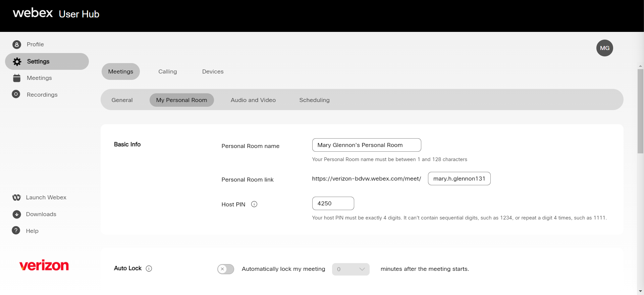Click 'minutes after the meeting starts.' text
This screenshot has width=644, height=295.
(x=425, y=269)
